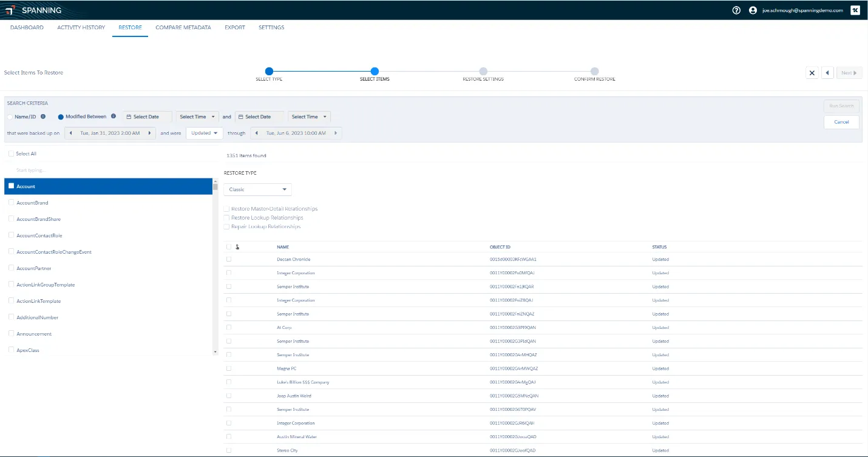Image resolution: width=868 pixels, height=457 pixels.
Task: Click the Cancel button in search criteria
Action: point(841,122)
